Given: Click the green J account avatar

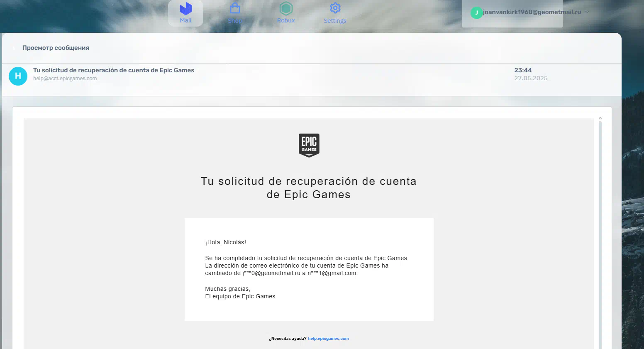Looking at the screenshot, I should pyautogui.click(x=476, y=13).
